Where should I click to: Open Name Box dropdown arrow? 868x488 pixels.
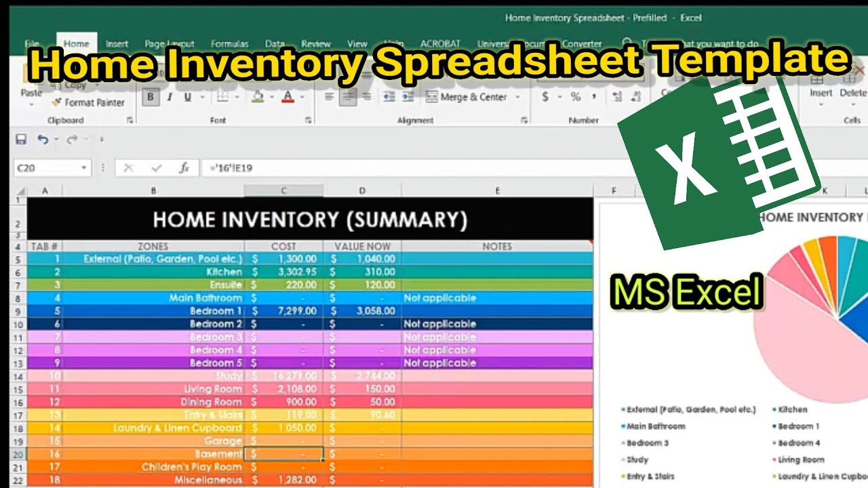click(x=84, y=167)
